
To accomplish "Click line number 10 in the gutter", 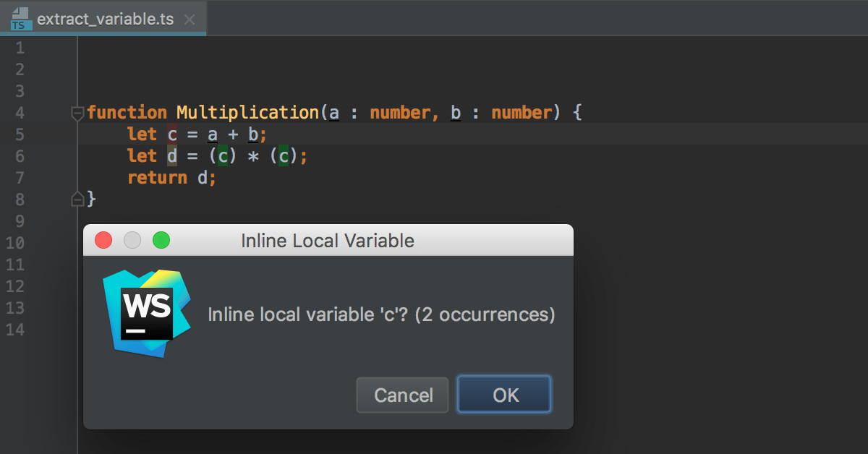I will 16,243.
